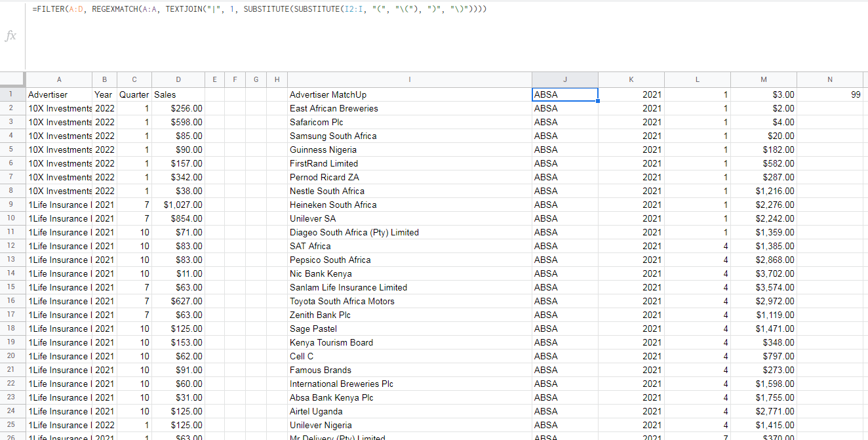
Task: Click the $3.00 cell in column M
Action: coord(764,94)
